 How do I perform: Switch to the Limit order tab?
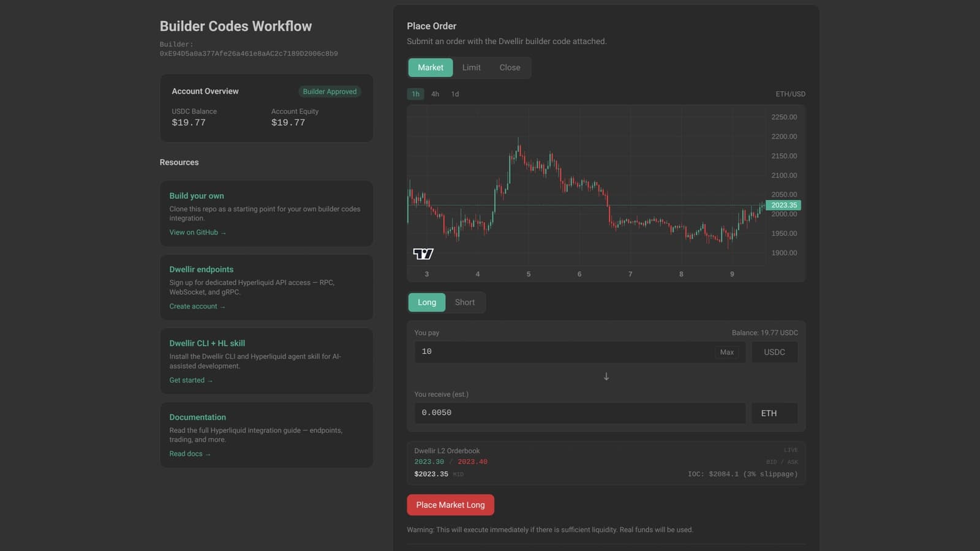(x=471, y=67)
